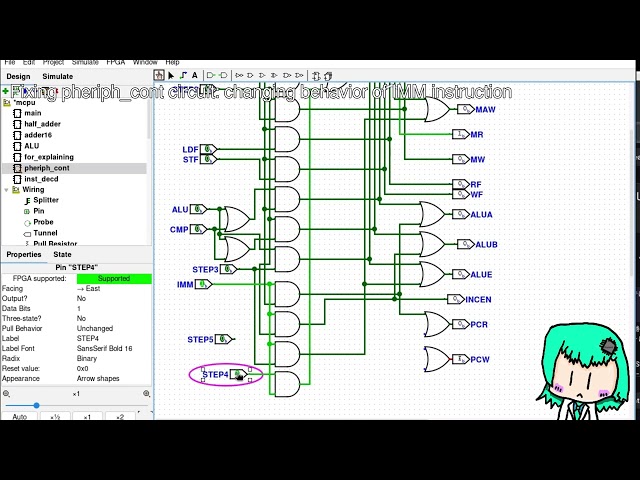Toggle the STEP5 input pin value
Image resolution: width=640 pixels, height=480 pixels.
(223, 339)
